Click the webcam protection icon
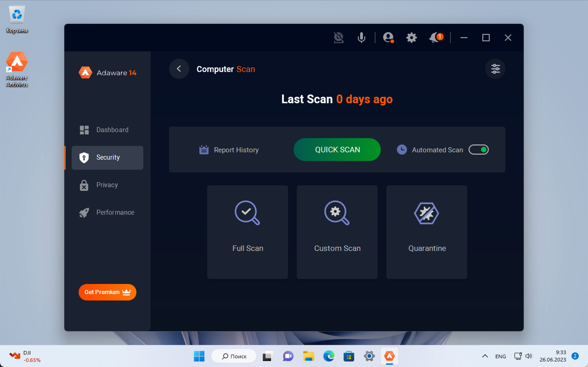 pyautogui.click(x=339, y=38)
